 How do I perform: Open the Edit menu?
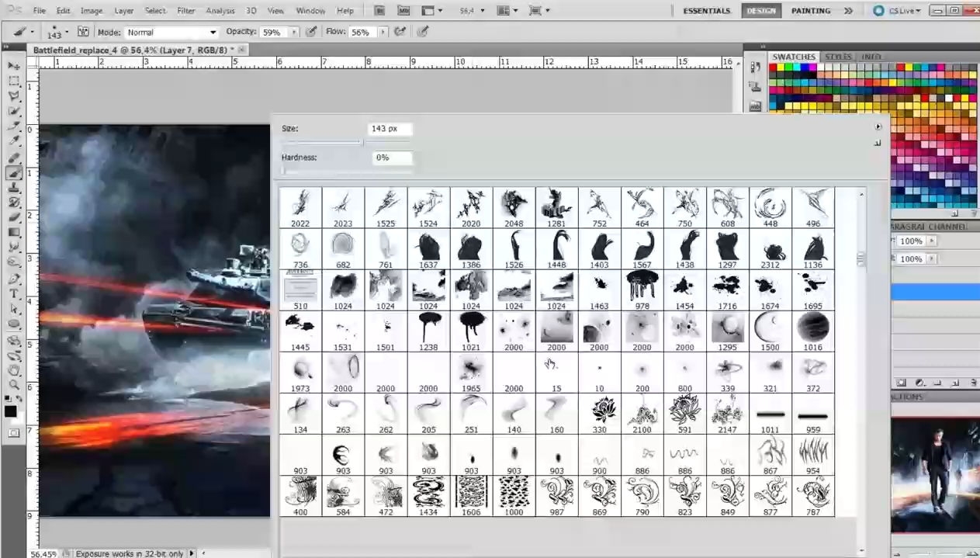[64, 11]
